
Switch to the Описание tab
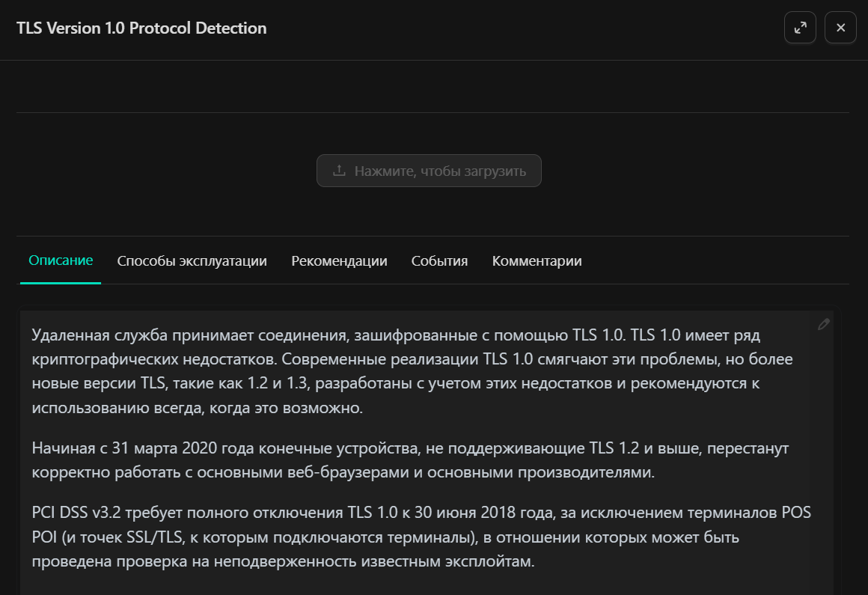point(61,260)
